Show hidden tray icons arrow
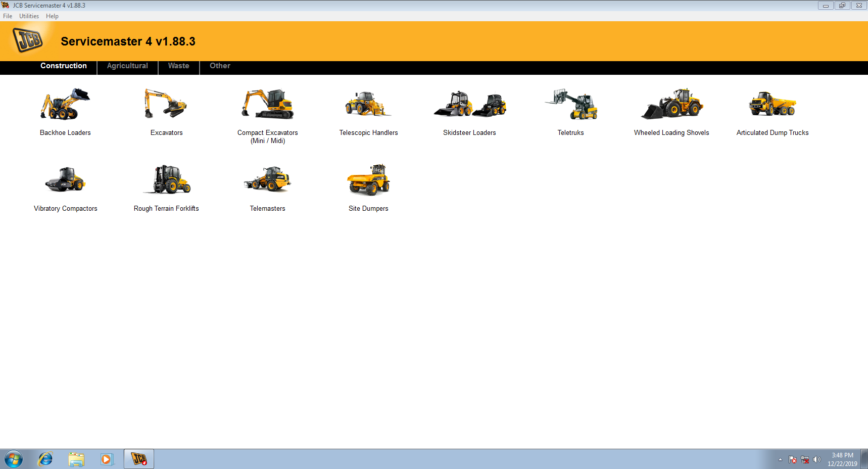Image resolution: width=868 pixels, height=469 pixels. point(780,459)
